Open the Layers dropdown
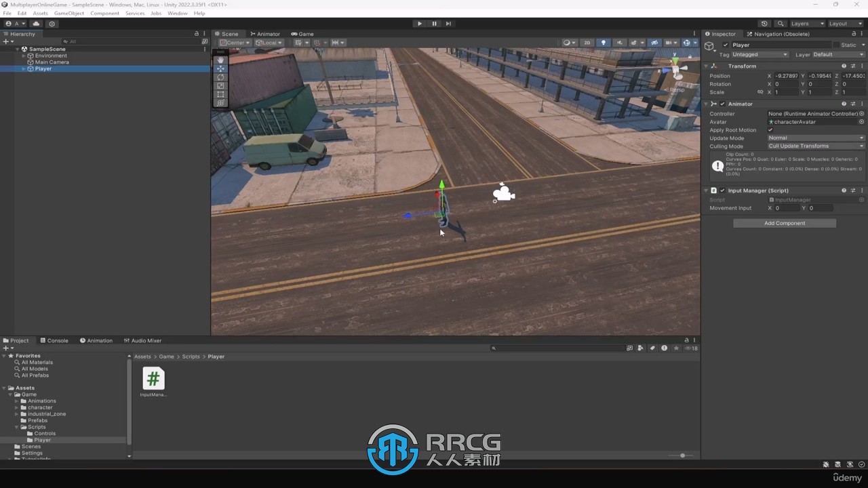Screen dimensions: 868x488 pos(807,24)
